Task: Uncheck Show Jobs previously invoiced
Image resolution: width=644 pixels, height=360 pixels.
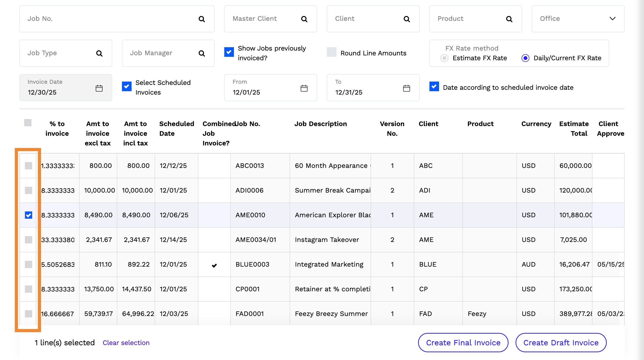Action: (x=229, y=52)
